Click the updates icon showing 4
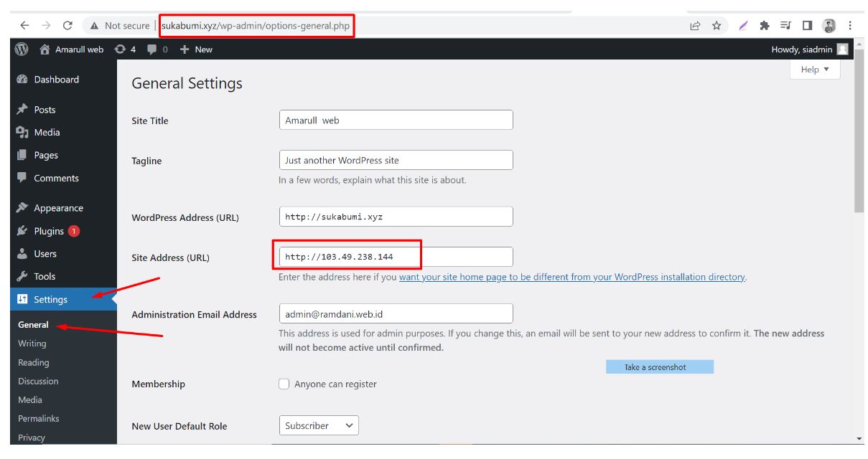Viewport: 868px width, 459px height. 118,49
